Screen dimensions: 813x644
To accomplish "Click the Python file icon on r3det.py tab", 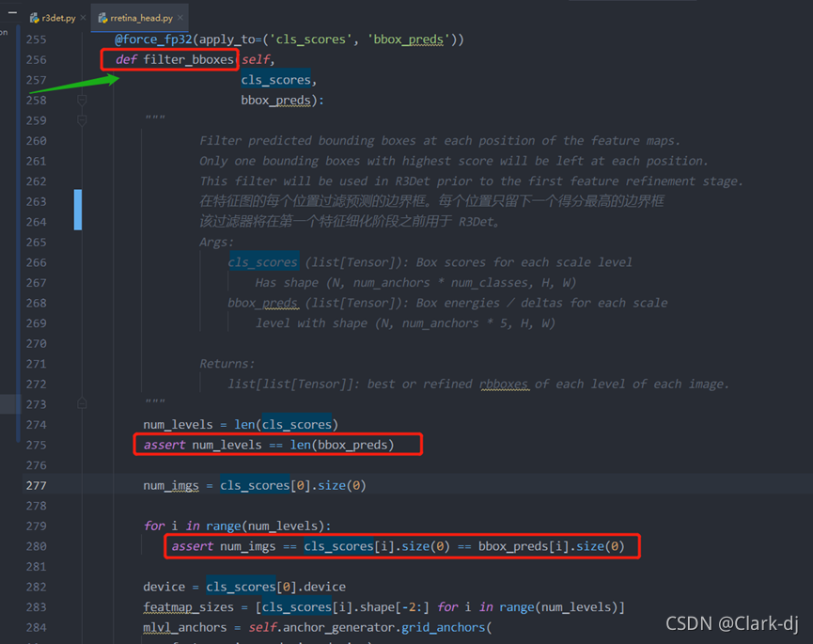I will [x=35, y=17].
